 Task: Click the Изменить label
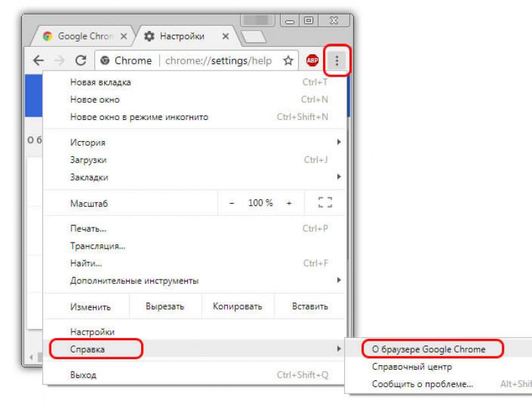click(90, 307)
